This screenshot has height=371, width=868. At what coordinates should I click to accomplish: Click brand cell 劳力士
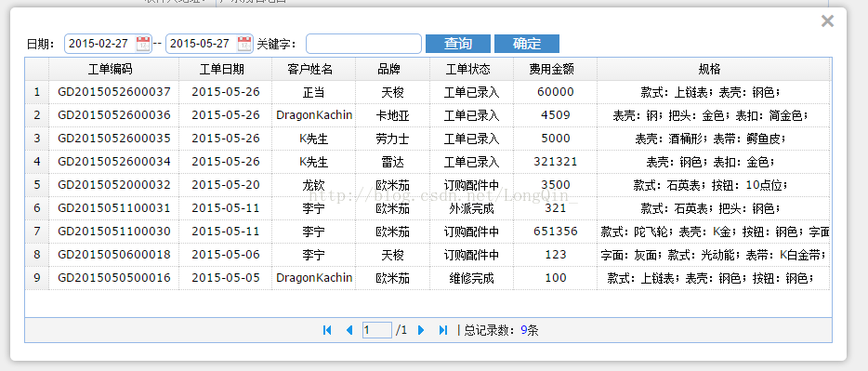pos(392,139)
